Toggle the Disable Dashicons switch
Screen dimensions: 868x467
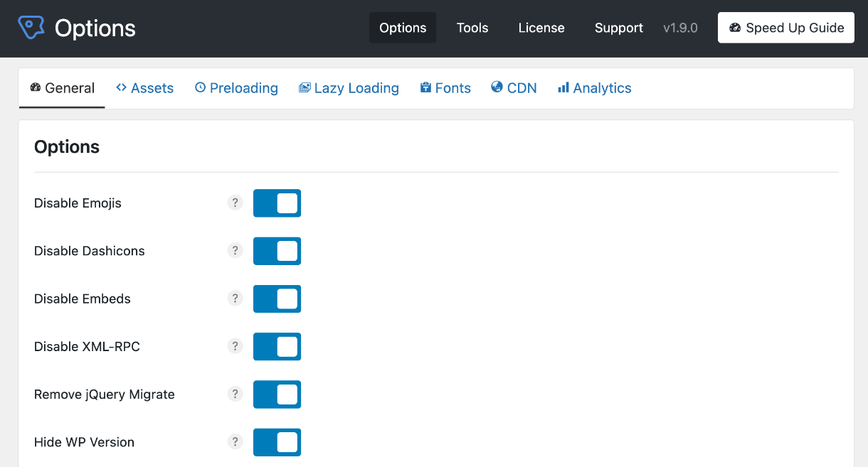277,251
